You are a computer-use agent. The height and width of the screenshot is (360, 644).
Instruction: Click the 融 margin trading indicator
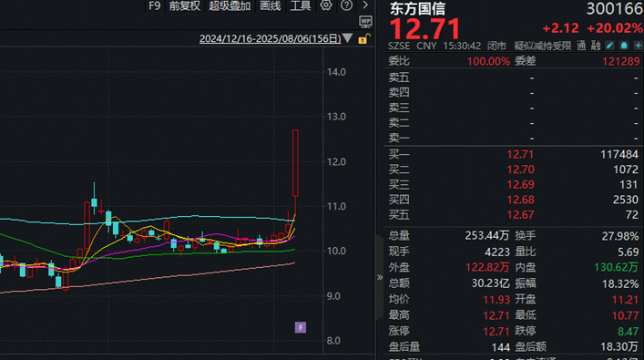pyautogui.click(x=596, y=46)
